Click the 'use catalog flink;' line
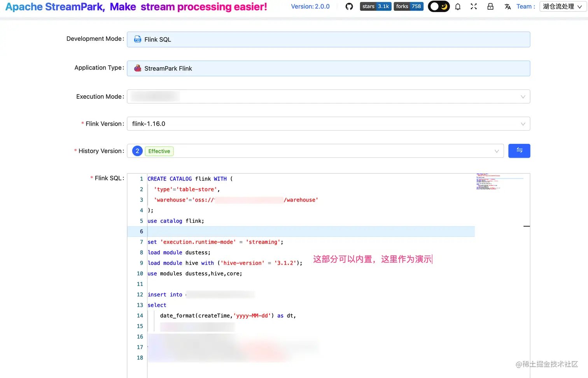This screenshot has width=588, height=378. coord(176,221)
